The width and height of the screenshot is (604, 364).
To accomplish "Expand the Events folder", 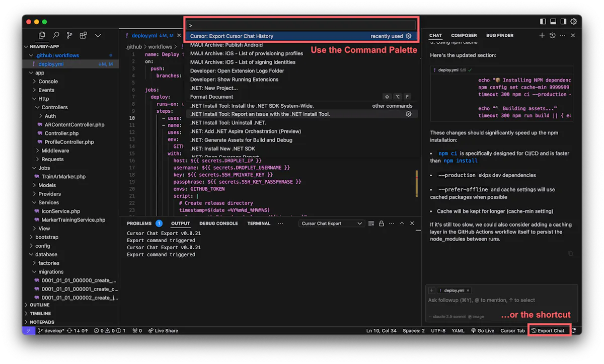I will (x=46, y=90).
